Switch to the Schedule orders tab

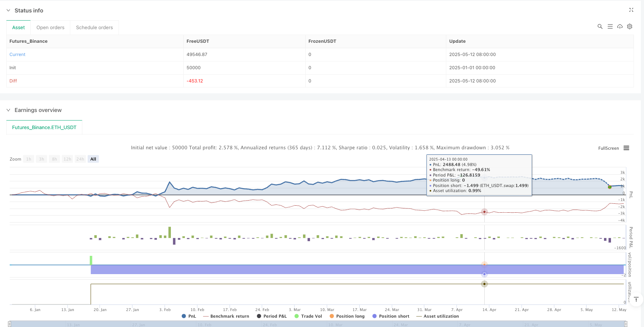tap(94, 28)
